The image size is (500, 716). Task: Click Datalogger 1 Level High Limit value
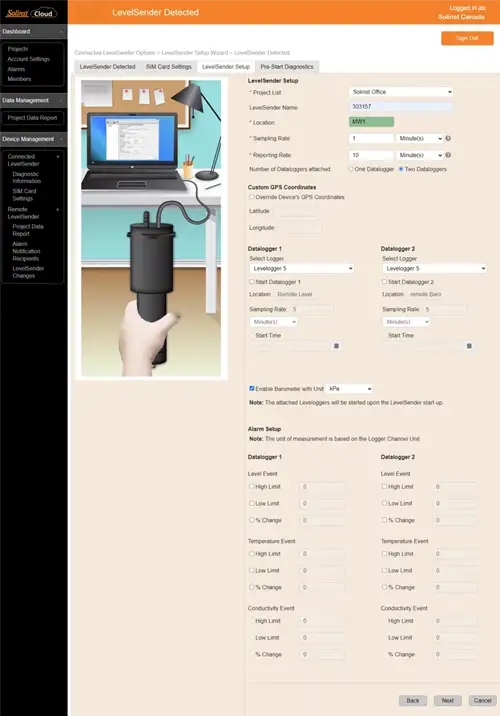tap(322, 487)
